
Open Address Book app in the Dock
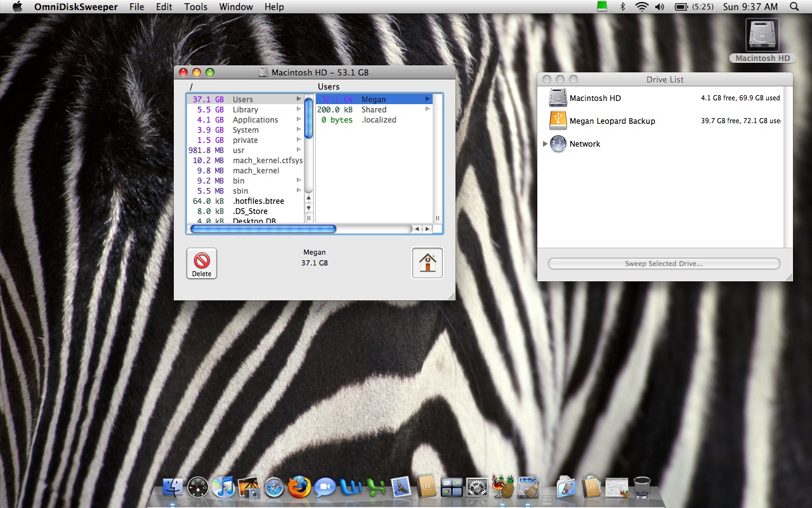pyautogui.click(x=426, y=487)
